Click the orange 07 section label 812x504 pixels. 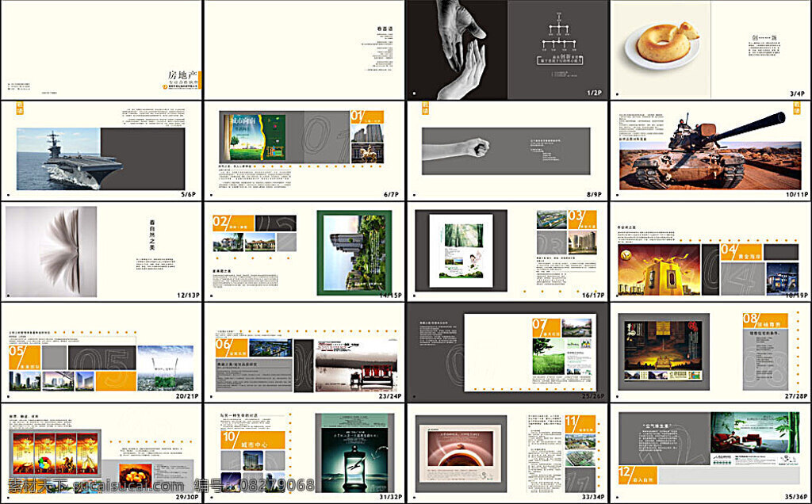(x=546, y=328)
